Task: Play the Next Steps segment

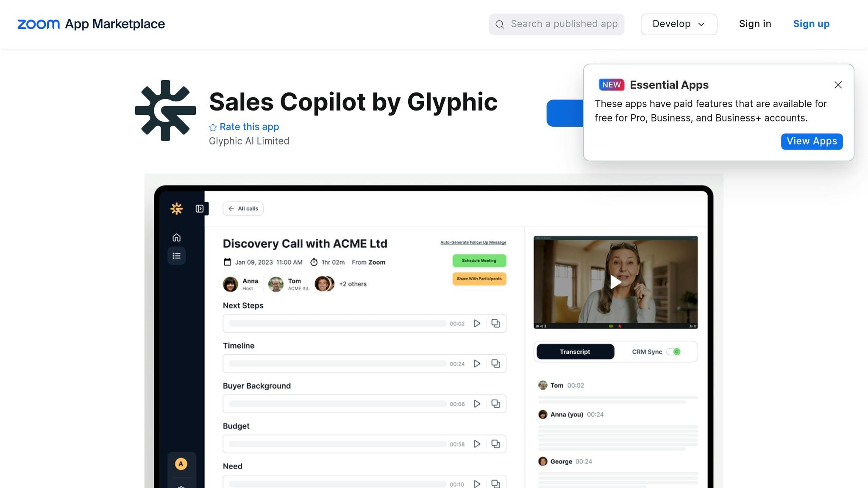Action: point(477,323)
